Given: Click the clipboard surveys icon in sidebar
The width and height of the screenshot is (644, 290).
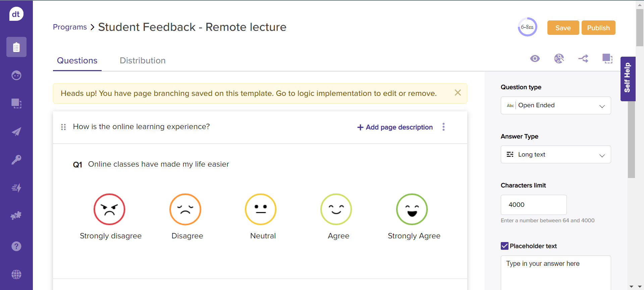Looking at the screenshot, I should [16, 47].
